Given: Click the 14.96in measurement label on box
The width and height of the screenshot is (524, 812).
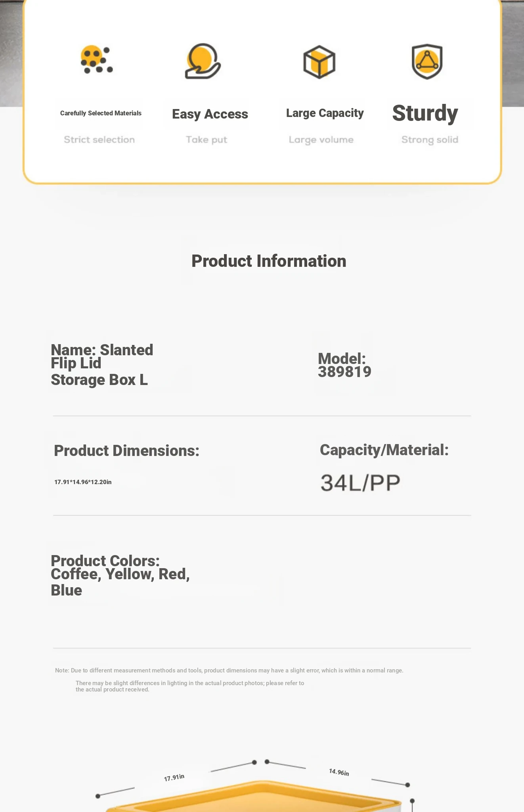Looking at the screenshot, I should 339,772.
